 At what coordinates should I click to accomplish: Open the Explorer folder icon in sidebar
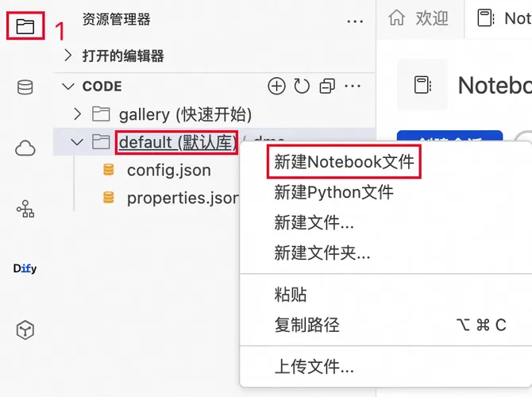click(x=25, y=27)
